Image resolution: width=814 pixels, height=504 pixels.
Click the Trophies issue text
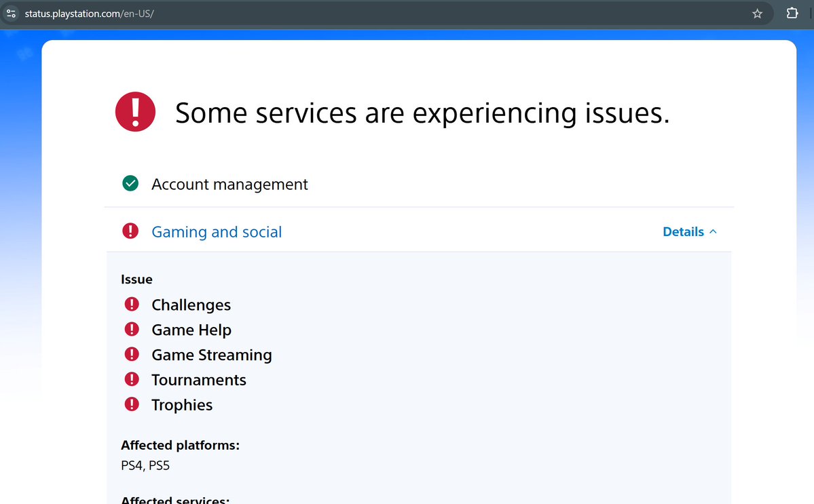pos(182,405)
